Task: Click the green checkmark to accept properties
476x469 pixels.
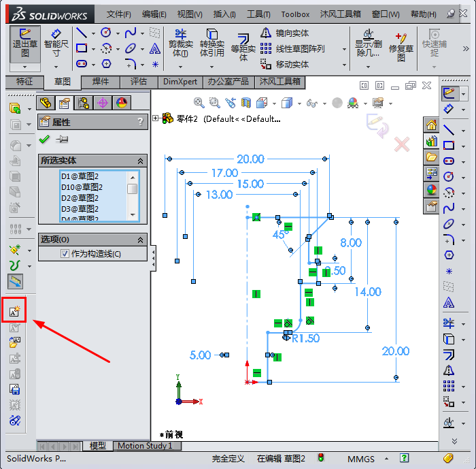Action: coord(45,140)
